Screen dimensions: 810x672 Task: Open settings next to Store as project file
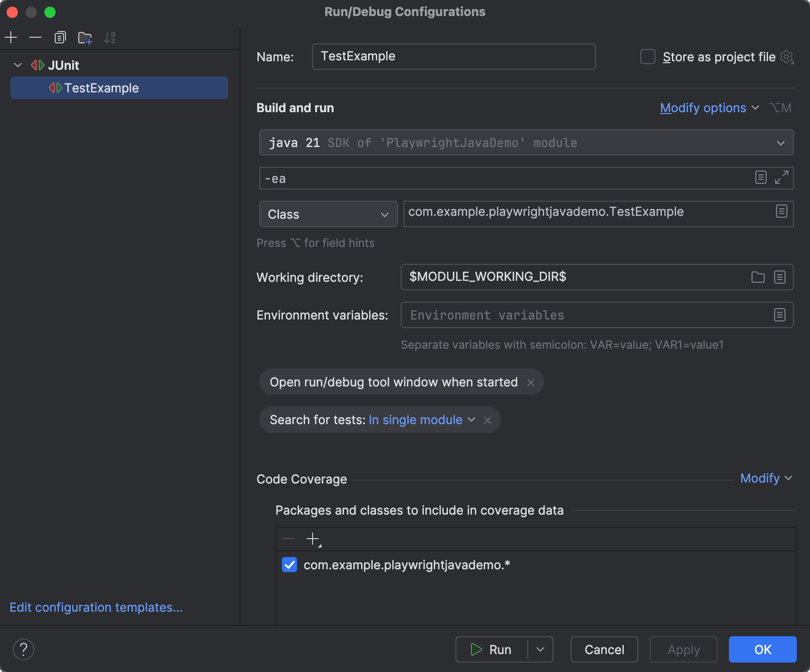coord(786,57)
